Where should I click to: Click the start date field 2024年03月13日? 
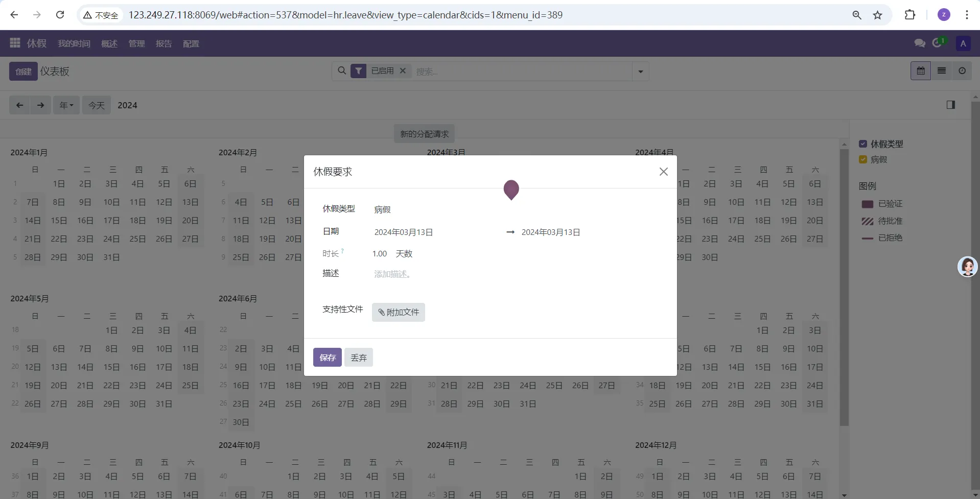pyautogui.click(x=436, y=232)
